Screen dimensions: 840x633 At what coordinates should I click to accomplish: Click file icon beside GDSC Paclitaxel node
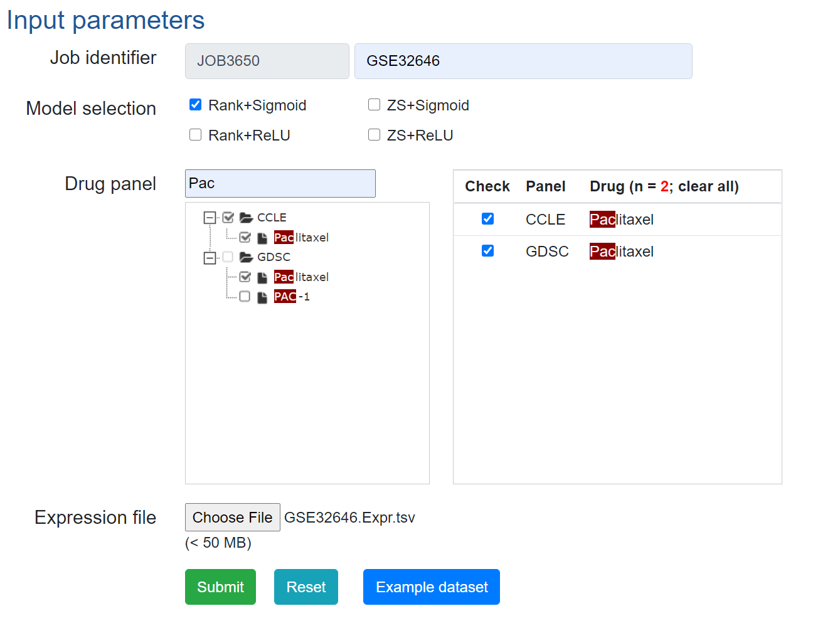point(263,277)
